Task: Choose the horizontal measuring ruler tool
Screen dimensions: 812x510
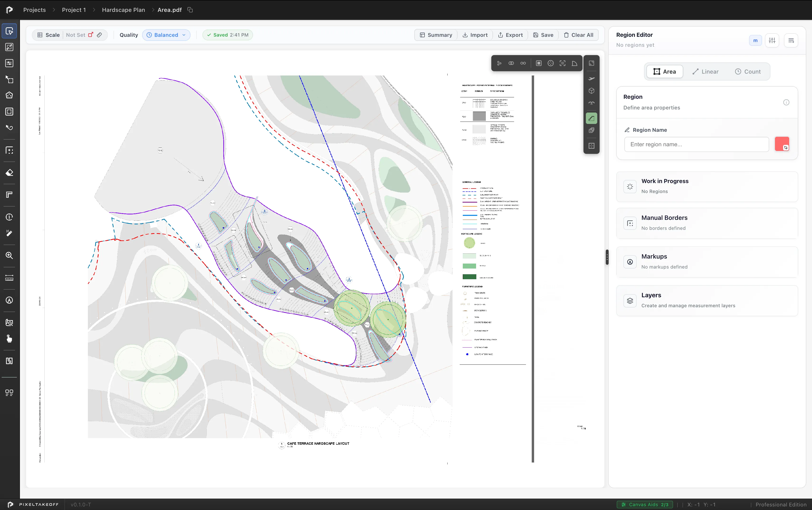Action: (10, 278)
